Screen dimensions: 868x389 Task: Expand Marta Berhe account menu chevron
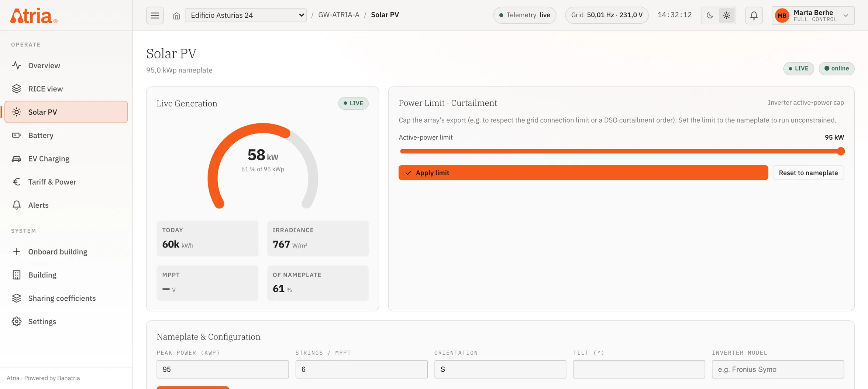(x=846, y=16)
